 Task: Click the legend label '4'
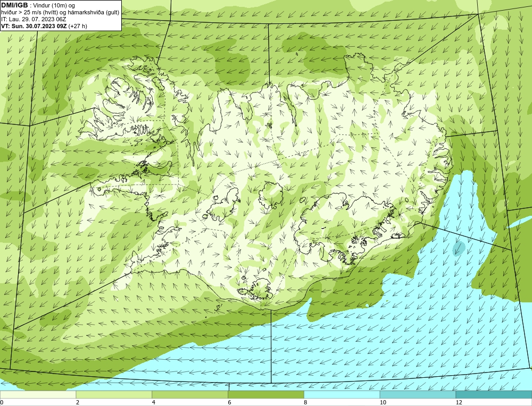pyautogui.click(x=154, y=402)
